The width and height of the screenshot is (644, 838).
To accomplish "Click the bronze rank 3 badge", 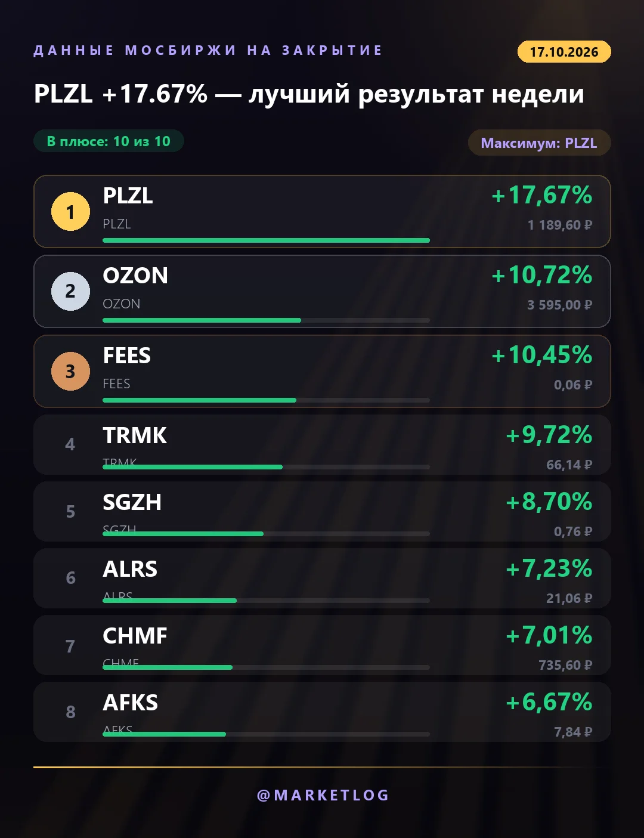I will [x=70, y=372].
